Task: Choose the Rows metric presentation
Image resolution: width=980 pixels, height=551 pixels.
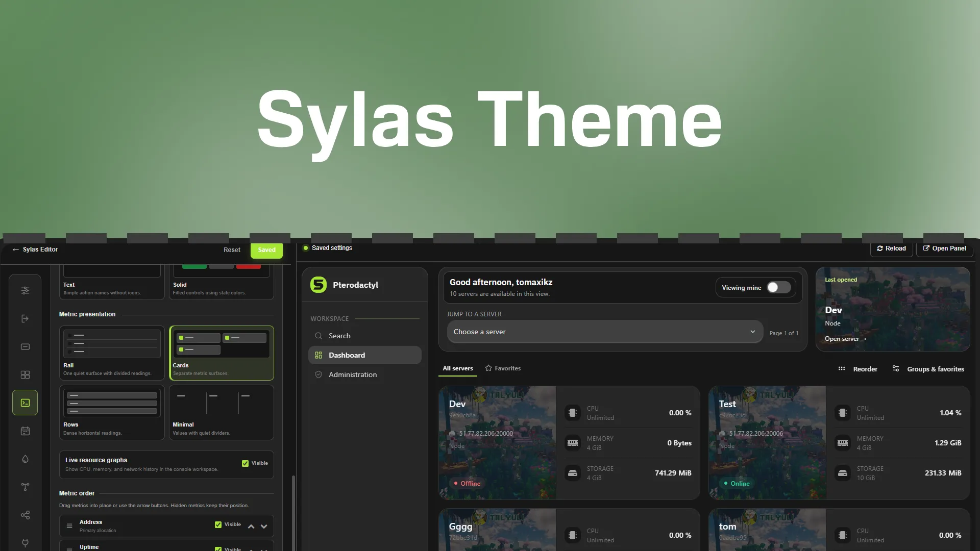Action: 112,412
